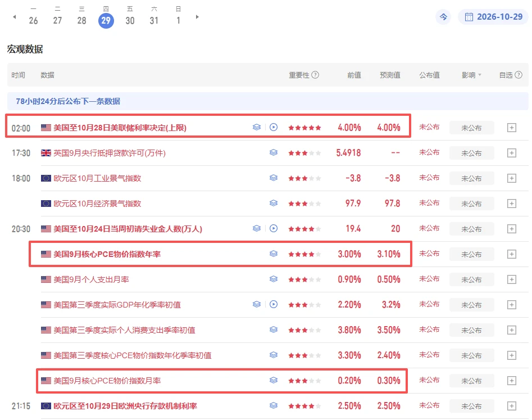Image resolution: width=532 pixels, height=420 pixels.
Task: Add 美联储利率决定(上限) to watchlist
Action: (x=512, y=128)
